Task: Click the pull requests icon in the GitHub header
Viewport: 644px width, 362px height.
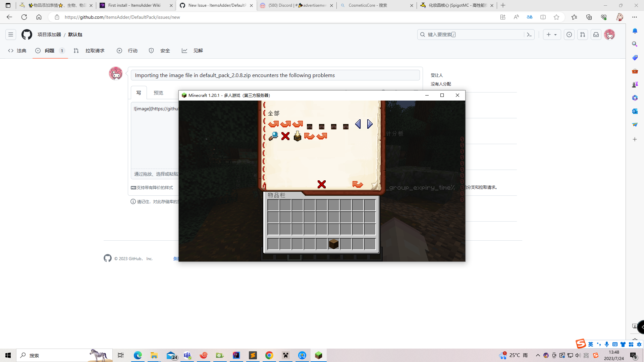Action: (x=583, y=35)
